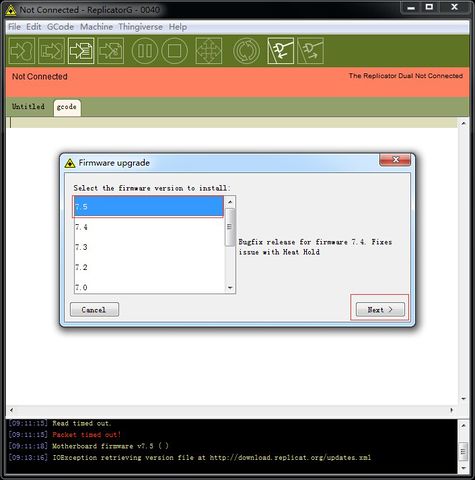Open the Machine menu

pyautogui.click(x=96, y=27)
